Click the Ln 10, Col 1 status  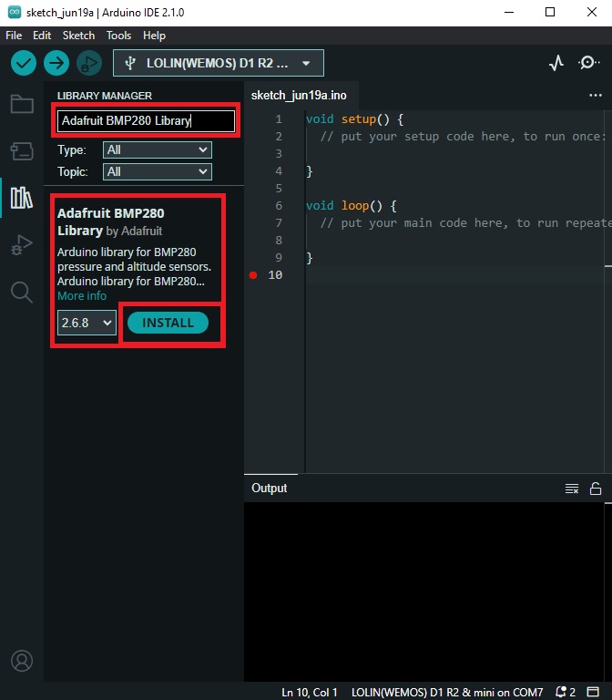pyautogui.click(x=309, y=693)
